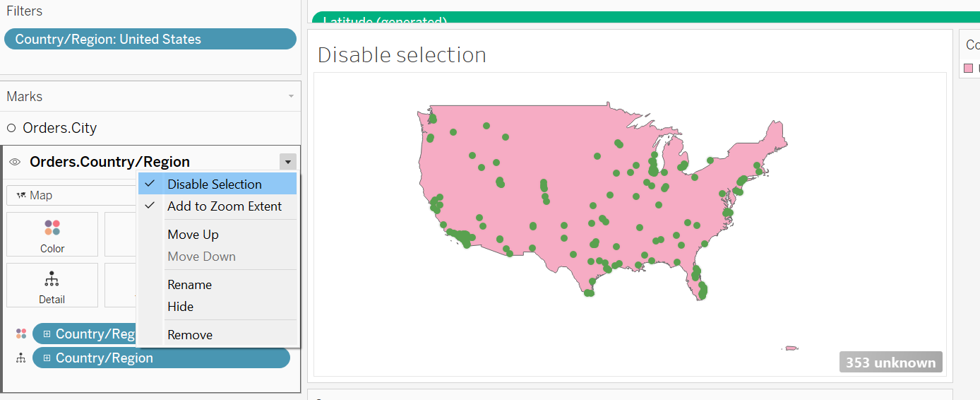Expand the plus on the detail Country/Region pill
The image size is (980, 400).
[x=47, y=358]
